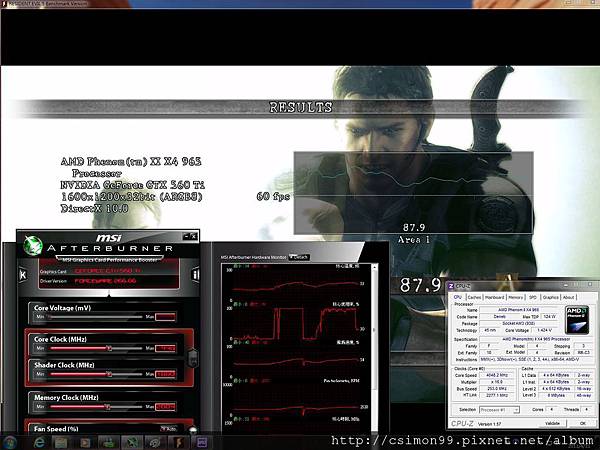Close the MSI Afterburner window

(194, 236)
